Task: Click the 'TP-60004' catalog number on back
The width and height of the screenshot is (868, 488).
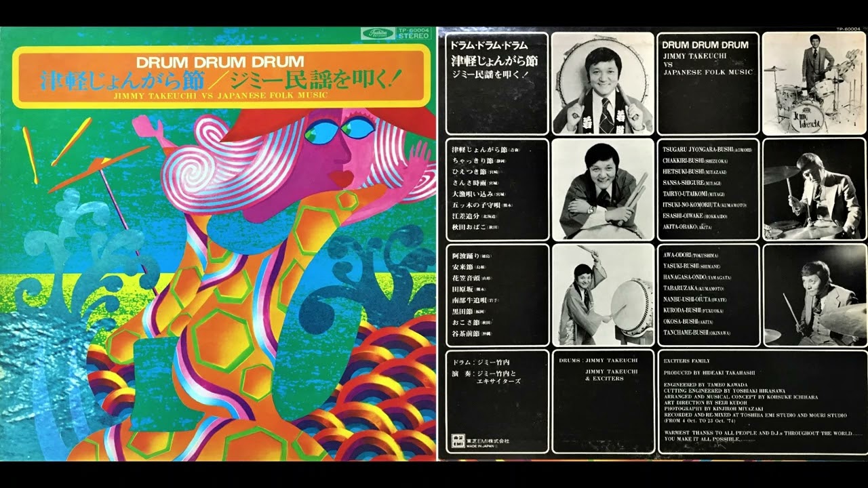Action: (x=848, y=29)
